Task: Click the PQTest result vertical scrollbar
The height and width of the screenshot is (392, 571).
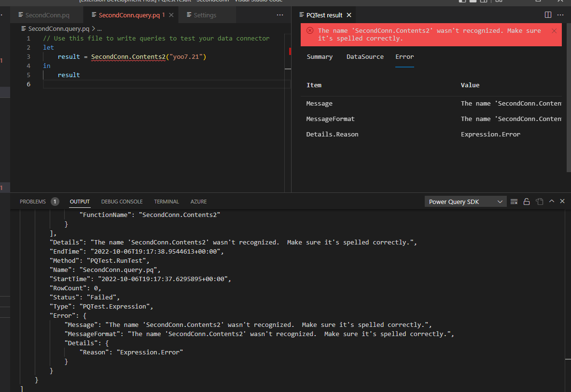Action: [x=569, y=98]
